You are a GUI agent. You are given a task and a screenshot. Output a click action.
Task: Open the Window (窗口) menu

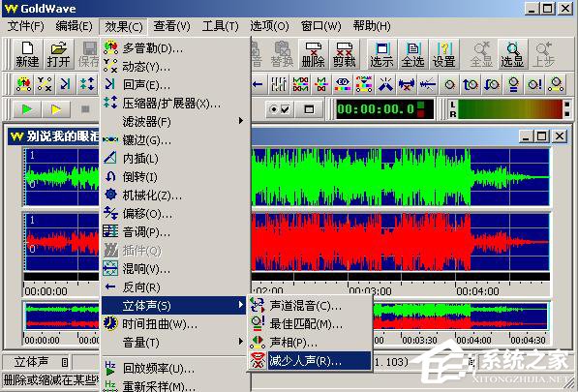(x=320, y=26)
